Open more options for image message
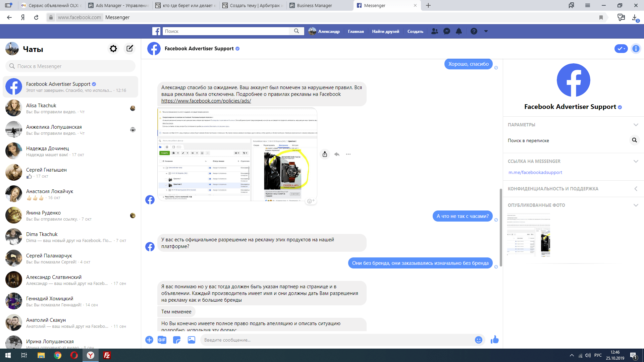This screenshot has width=644, height=362. click(x=348, y=154)
